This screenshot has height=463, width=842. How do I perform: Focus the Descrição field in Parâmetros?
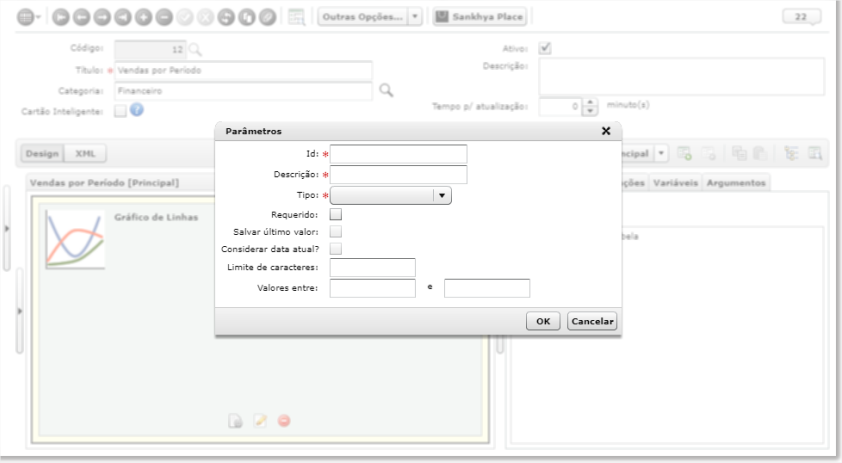398,175
